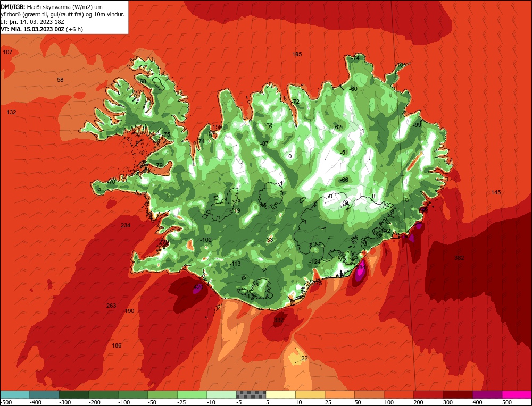Click the -68 value in the Westfjords
532x406 pixels.
(142, 81)
